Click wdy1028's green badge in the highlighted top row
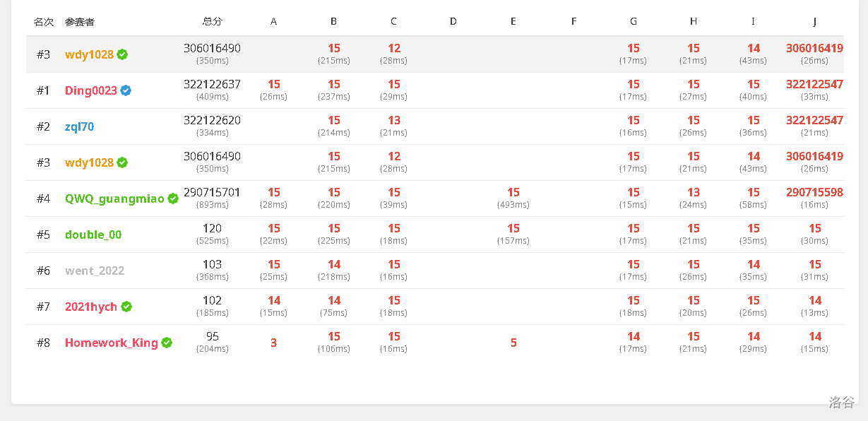 (122, 54)
